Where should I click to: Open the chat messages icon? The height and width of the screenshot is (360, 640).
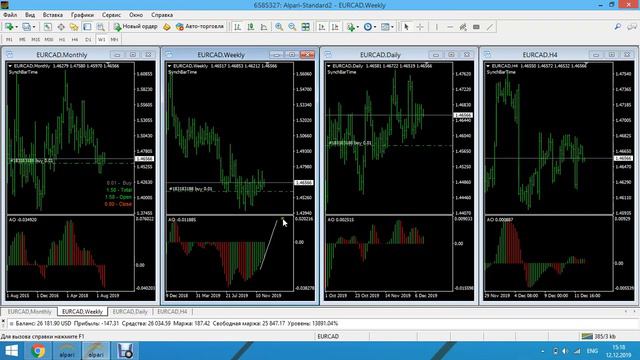pos(632,27)
